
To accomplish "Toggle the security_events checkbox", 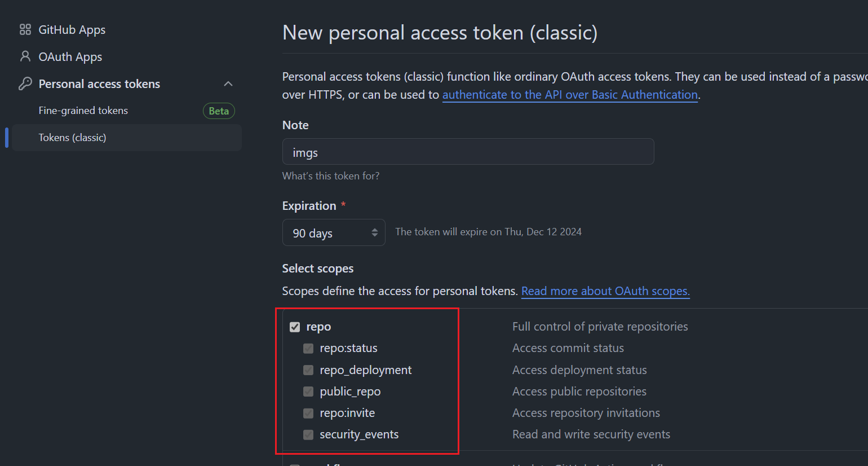I will point(308,434).
